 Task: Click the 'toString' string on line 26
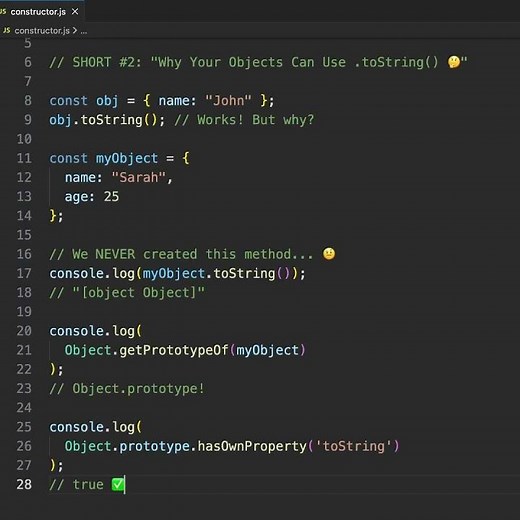click(x=354, y=446)
